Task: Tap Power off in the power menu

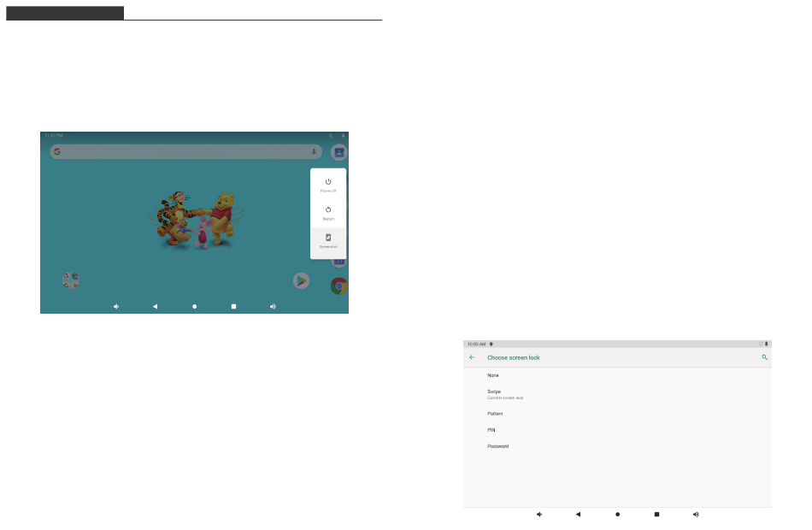Action: tap(328, 185)
